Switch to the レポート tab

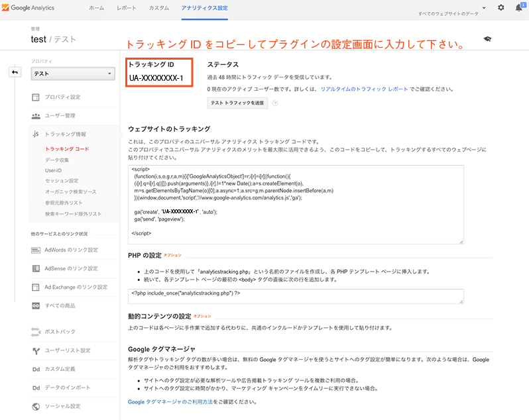click(127, 8)
